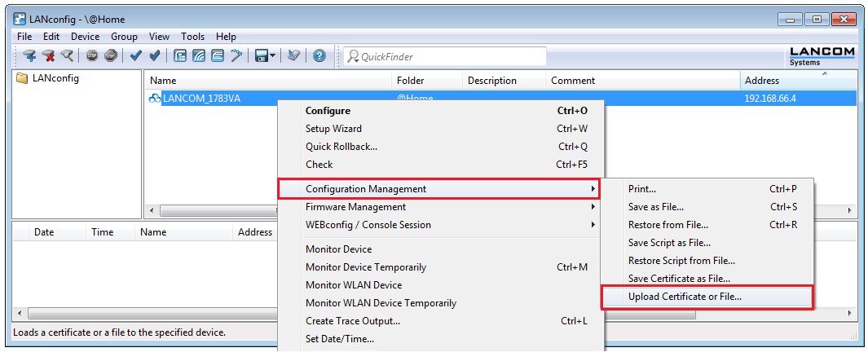This screenshot has height=361, width=868.
Task: Select Save as File in submenu
Action: click(x=656, y=207)
